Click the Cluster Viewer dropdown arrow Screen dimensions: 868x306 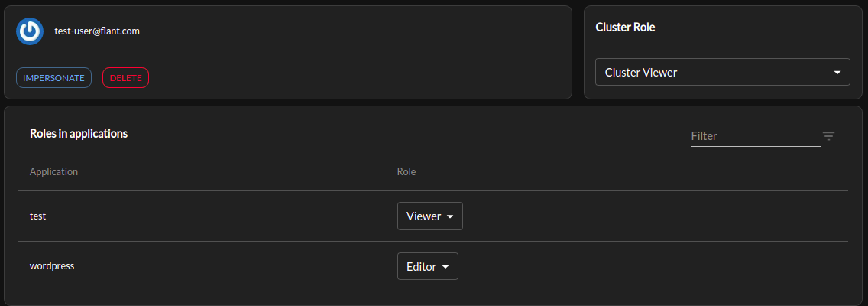click(x=837, y=73)
